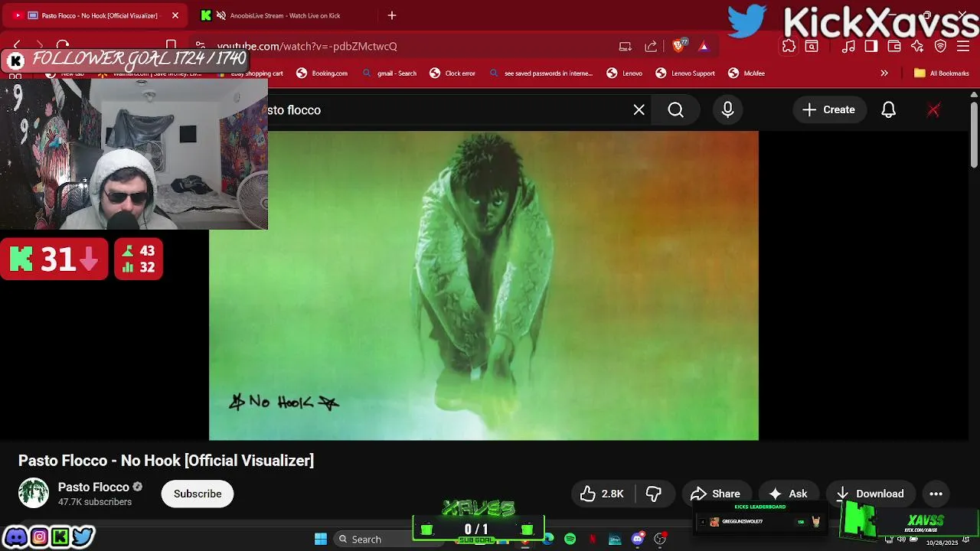
Task: Click the Brave Shields lion icon
Action: (x=678, y=46)
